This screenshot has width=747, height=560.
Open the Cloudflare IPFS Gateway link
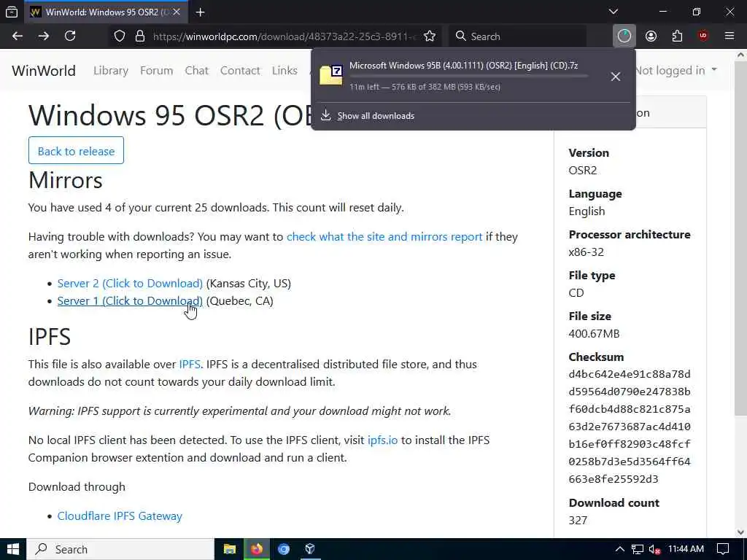120,516
